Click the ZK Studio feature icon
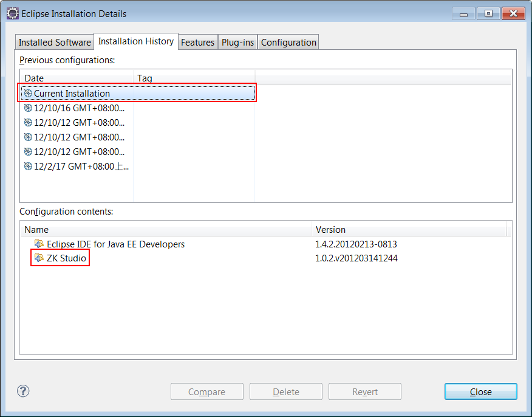 point(39,258)
